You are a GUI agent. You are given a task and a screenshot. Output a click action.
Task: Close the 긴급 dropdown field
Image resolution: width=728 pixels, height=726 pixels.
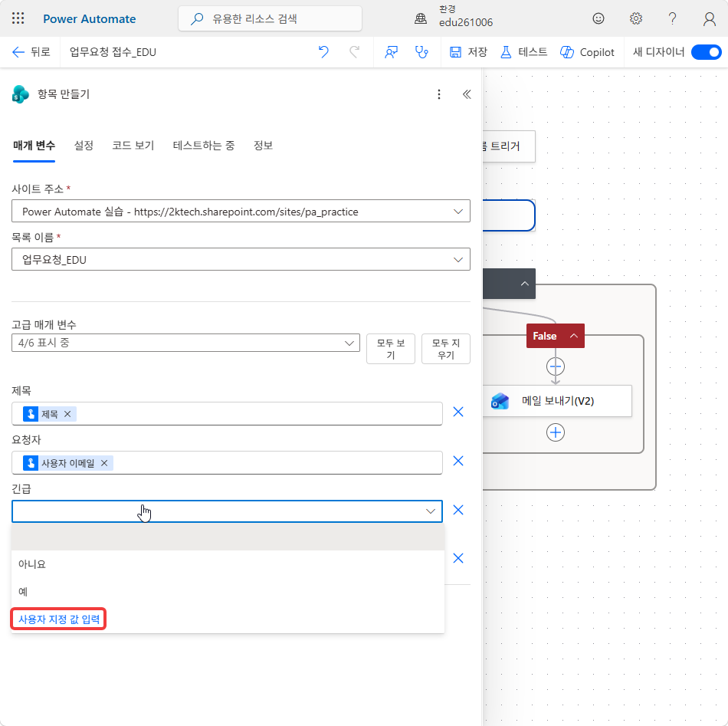click(x=227, y=511)
